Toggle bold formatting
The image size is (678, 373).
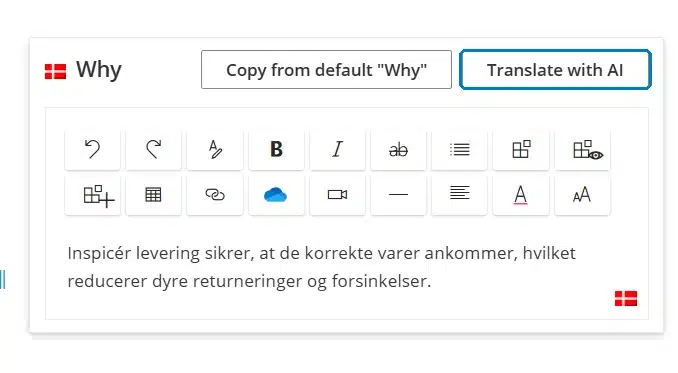(276, 150)
